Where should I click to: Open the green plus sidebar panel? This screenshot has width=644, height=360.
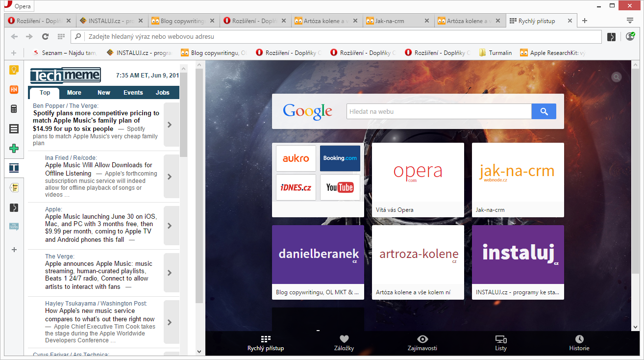point(14,148)
